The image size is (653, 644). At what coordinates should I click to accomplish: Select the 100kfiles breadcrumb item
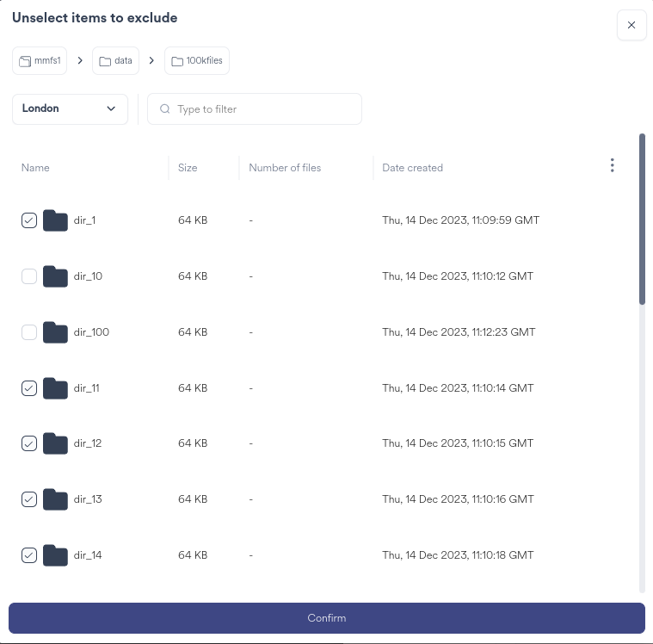[x=197, y=61]
